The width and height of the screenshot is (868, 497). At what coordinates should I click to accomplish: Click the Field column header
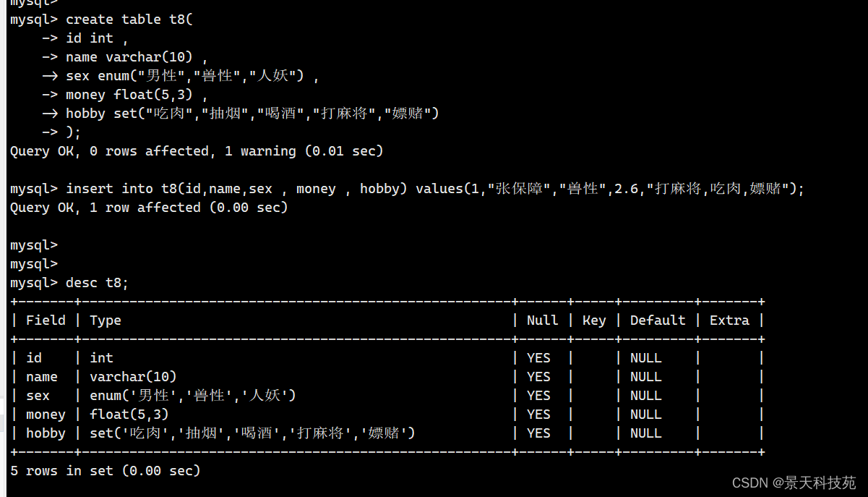46,320
